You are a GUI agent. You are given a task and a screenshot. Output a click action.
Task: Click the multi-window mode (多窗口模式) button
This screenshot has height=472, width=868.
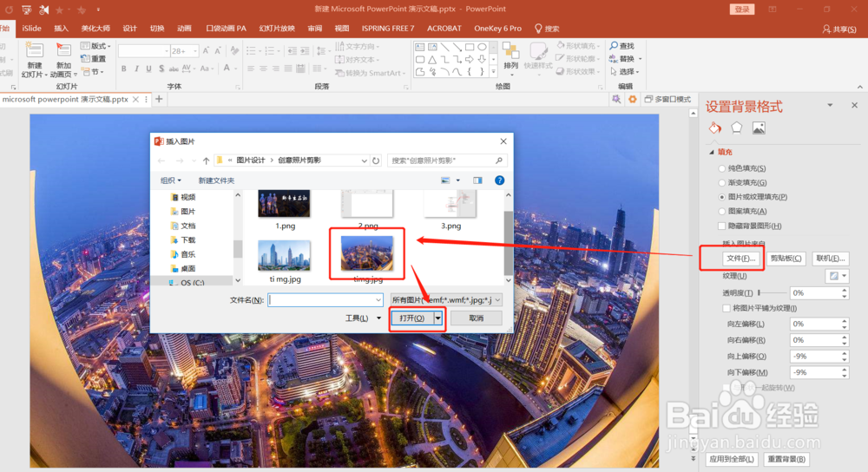pos(667,99)
